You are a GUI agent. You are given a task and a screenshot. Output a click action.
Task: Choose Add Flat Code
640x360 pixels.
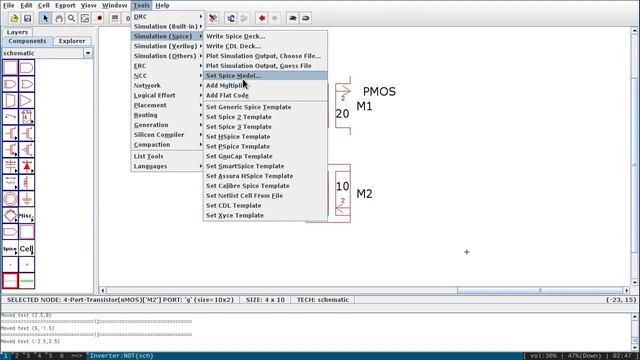coord(265,95)
